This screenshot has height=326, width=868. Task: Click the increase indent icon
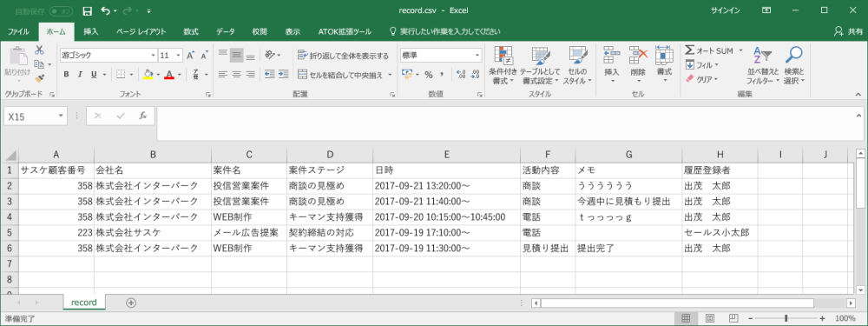[284, 74]
